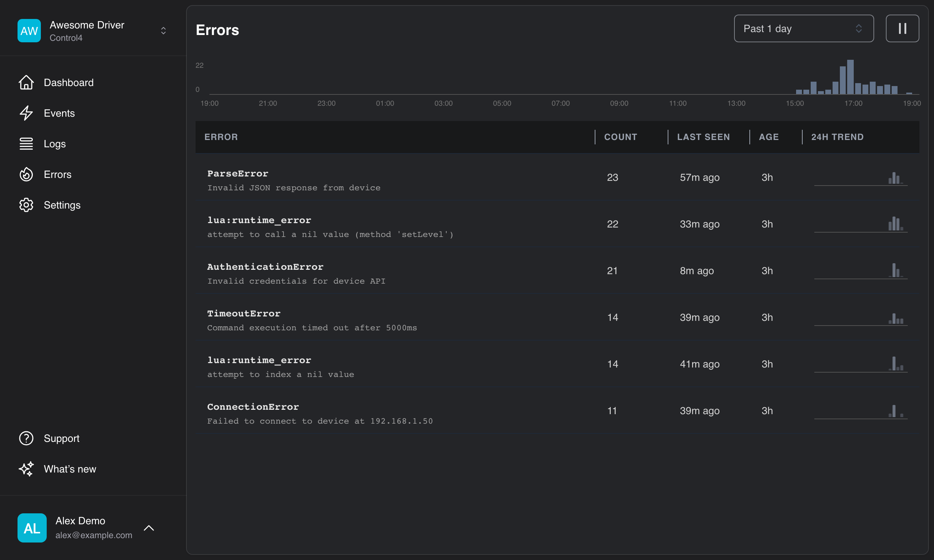Viewport: 934px width, 560px height.
Task: Expand the Alex Demo account menu chevron
Action: point(149,528)
